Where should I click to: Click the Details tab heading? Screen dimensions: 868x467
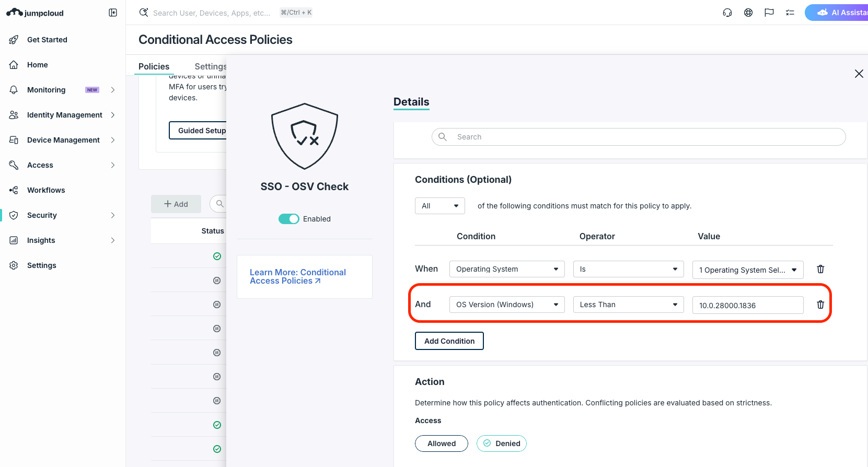click(411, 102)
